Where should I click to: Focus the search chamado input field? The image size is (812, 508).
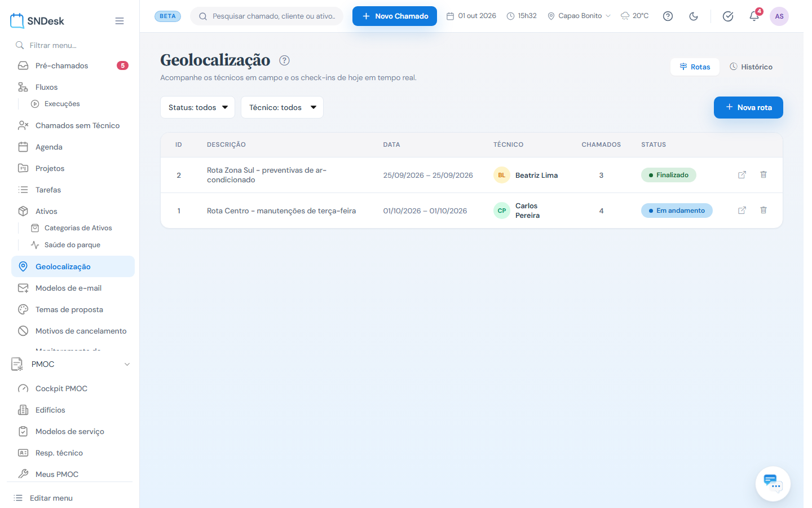[x=267, y=16]
